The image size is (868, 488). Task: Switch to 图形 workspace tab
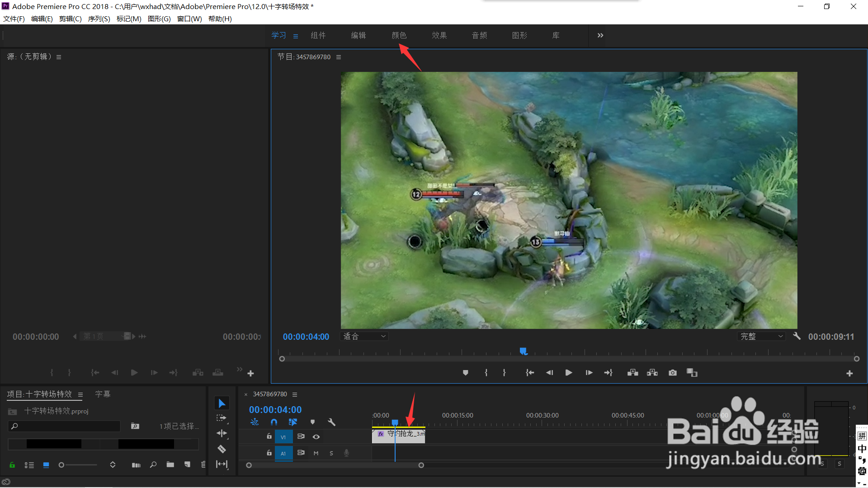tap(520, 35)
